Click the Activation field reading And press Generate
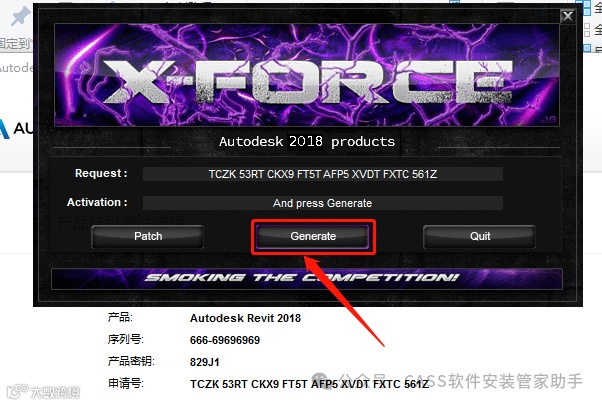This screenshot has height=405, width=602. [x=323, y=203]
